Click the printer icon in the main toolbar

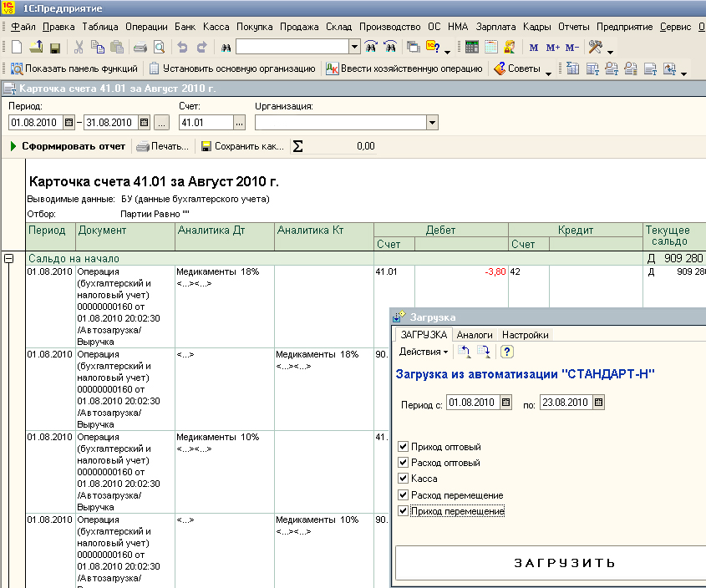pyautogui.click(x=140, y=47)
